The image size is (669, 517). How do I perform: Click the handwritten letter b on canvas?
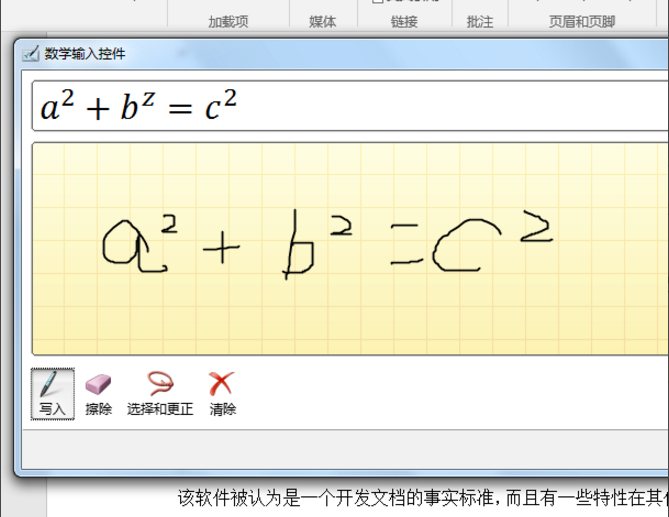tap(300, 244)
